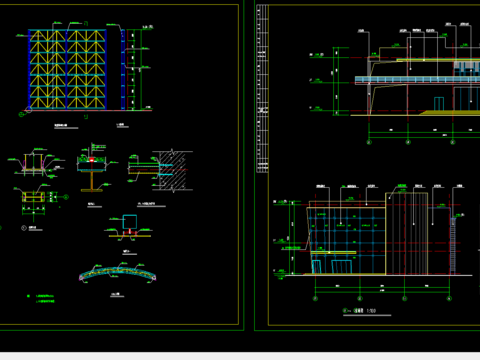The image size is (480, 360).
Task: Click the cyan square tube in the detail
Action: click(130, 222)
